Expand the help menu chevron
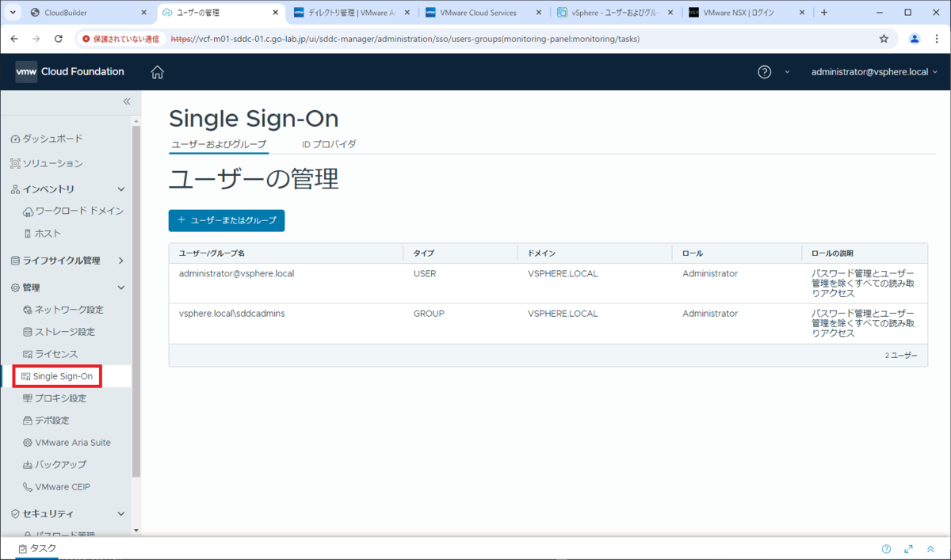Image resolution: width=951 pixels, height=560 pixels. 787,72
